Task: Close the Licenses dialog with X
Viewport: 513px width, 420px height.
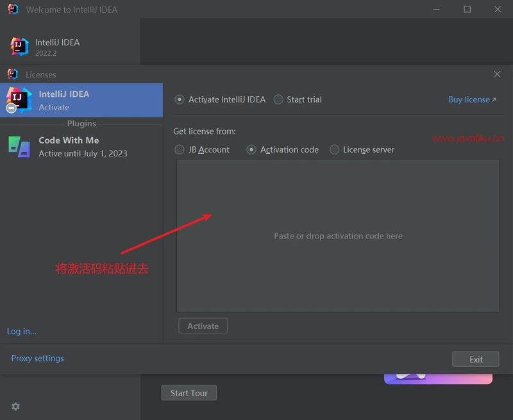Action: [x=497, y=74]
